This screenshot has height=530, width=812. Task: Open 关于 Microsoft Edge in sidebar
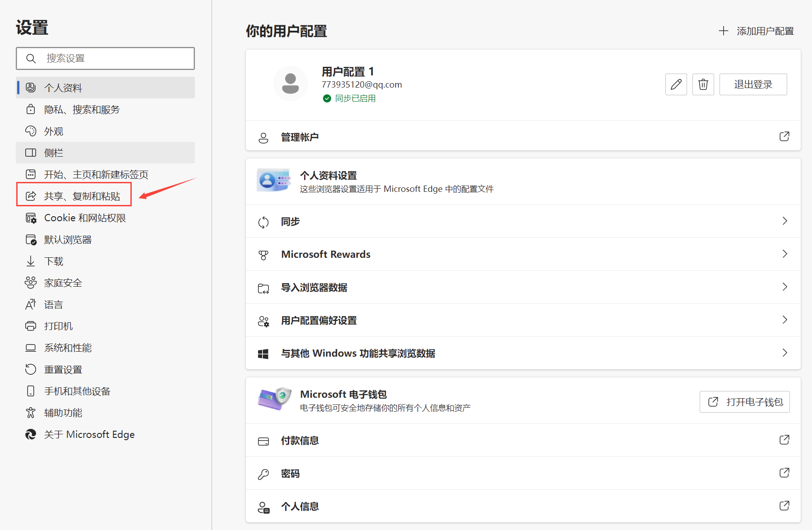pos(89,434)
